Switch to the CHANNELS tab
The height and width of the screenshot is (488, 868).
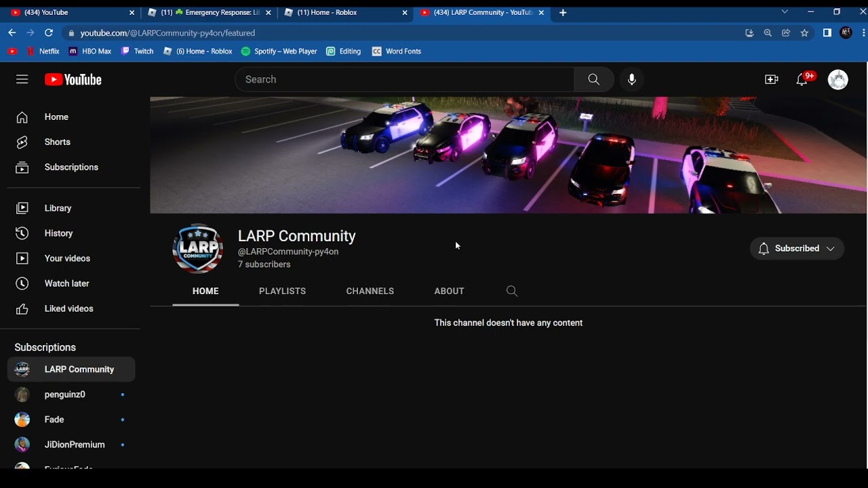point(370,291)
